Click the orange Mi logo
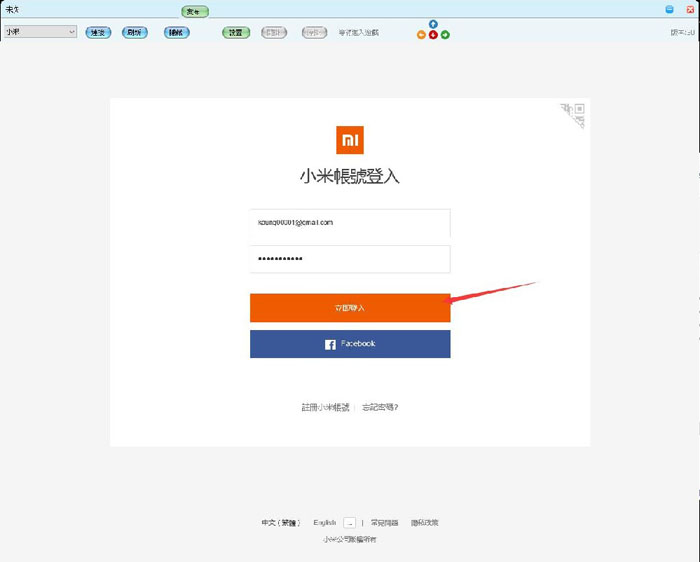The height and width of the screenshot is (562, 700). coord(350,140)
